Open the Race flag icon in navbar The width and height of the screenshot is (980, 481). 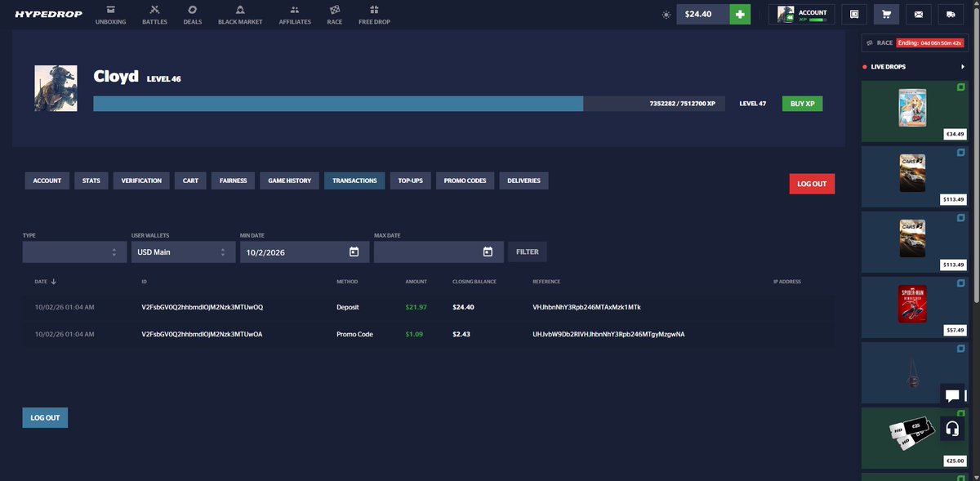click(334, 10)
